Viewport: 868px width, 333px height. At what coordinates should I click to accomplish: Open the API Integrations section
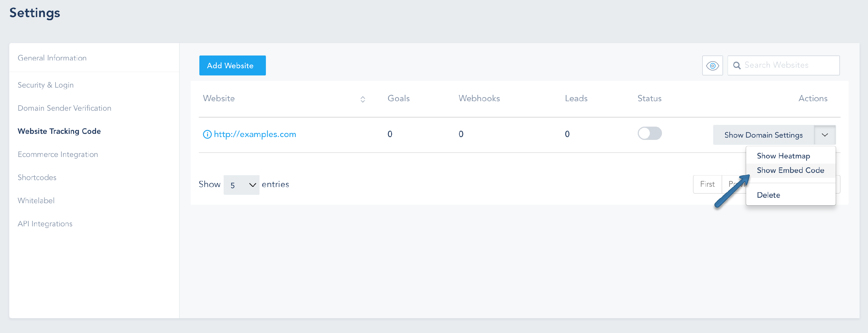(45, 224)
